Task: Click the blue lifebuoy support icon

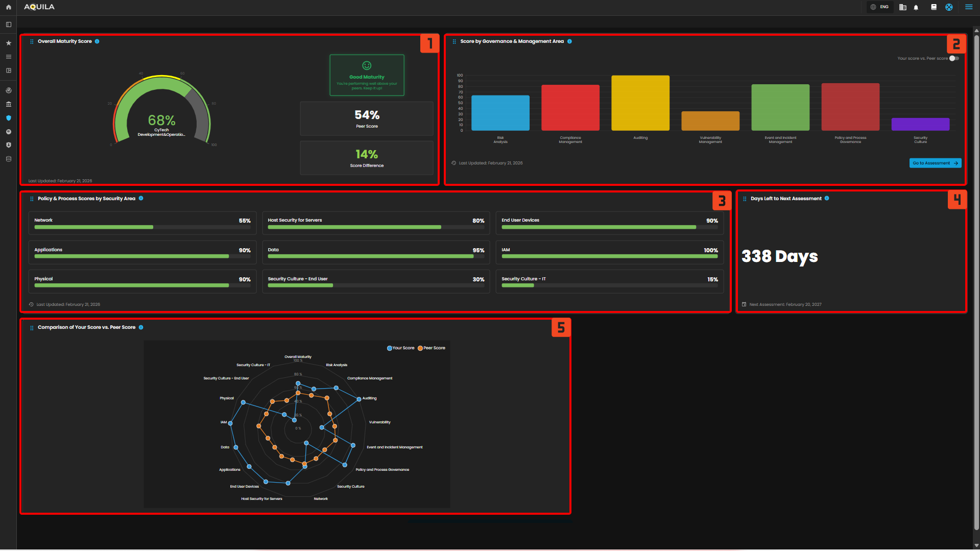Action: (x=949, y=7)
